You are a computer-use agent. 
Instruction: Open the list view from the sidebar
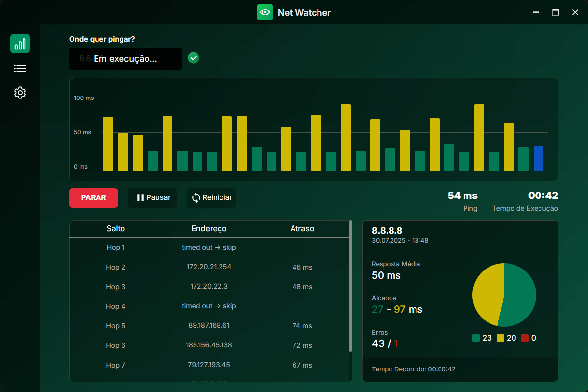click(20, 68)
